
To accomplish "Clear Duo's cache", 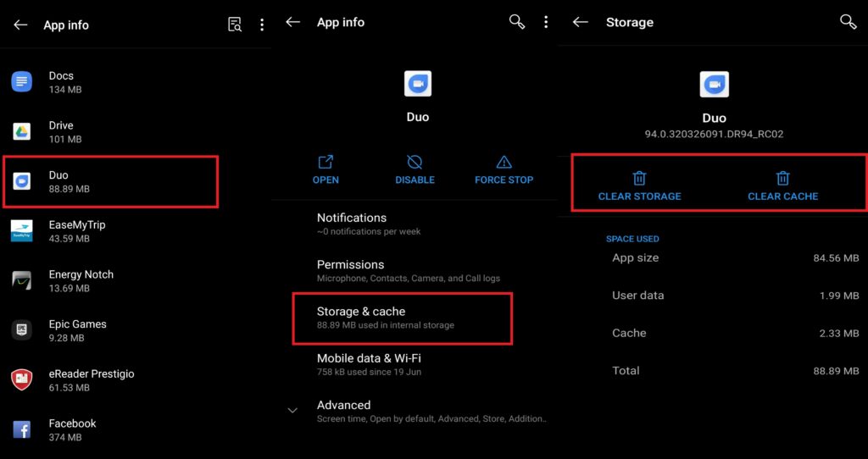I will tap(782, 186).
